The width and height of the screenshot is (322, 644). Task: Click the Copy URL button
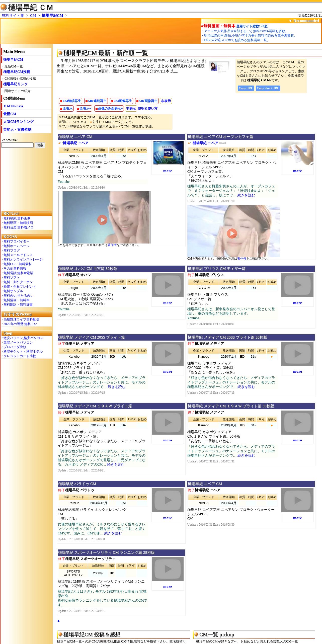(x=246, y=88)
